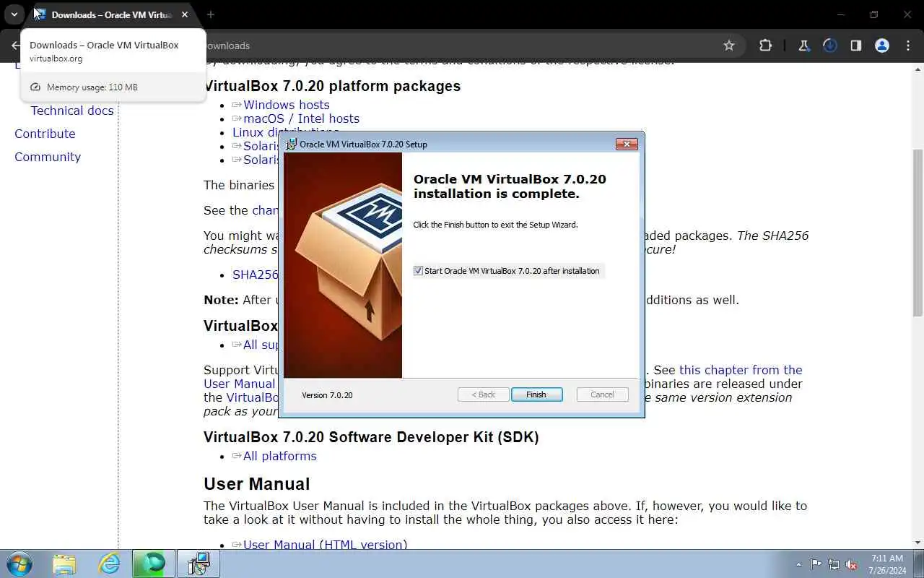Viewport: 924px width, 578px height.
Task: Open a new browser tab
Action: [211, 14]
